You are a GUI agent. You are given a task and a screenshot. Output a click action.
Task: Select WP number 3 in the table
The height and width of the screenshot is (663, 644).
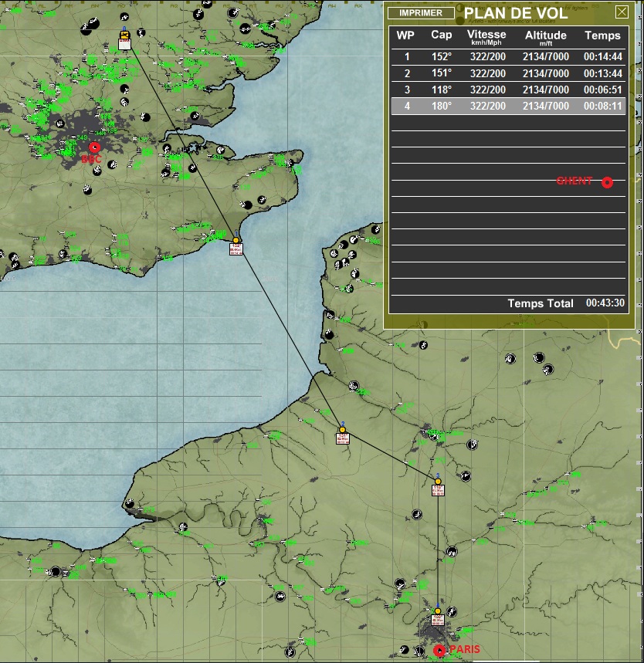pos(407,90)
